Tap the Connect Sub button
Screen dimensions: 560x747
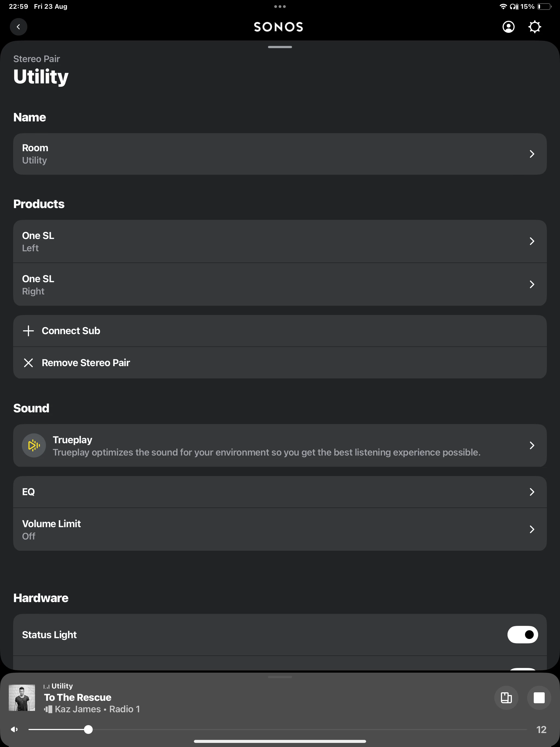point(71,331)
